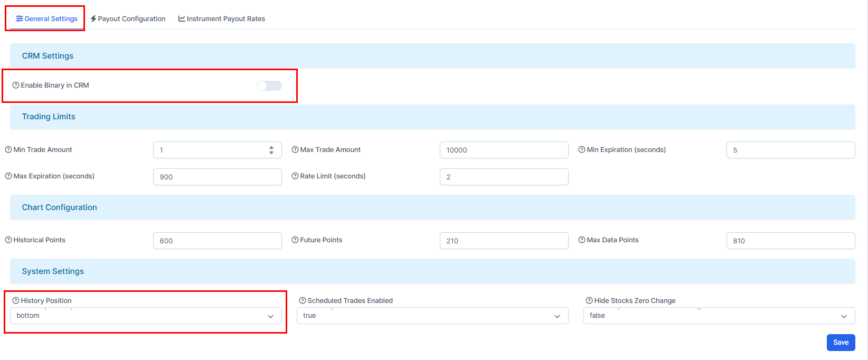Screen dimensions: 868x360
Task: Click help icon beside Max Trade Amount
Action: tap(295, 150)
